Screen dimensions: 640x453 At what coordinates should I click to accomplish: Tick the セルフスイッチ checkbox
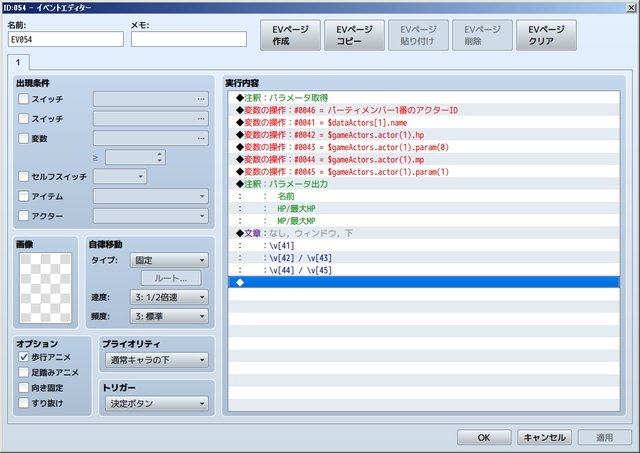click(24, 176)
